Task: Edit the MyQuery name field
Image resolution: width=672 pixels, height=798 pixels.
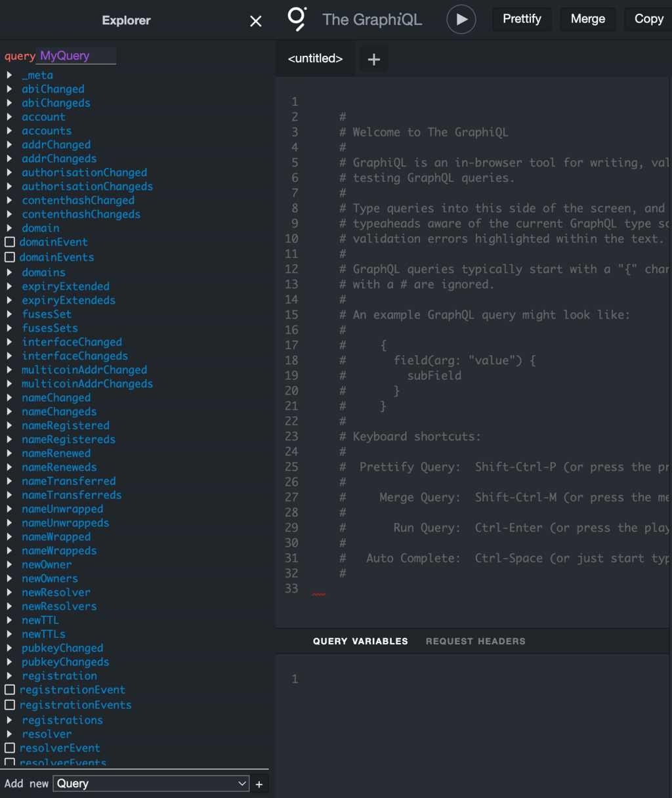Action: (x=77, y=56)
